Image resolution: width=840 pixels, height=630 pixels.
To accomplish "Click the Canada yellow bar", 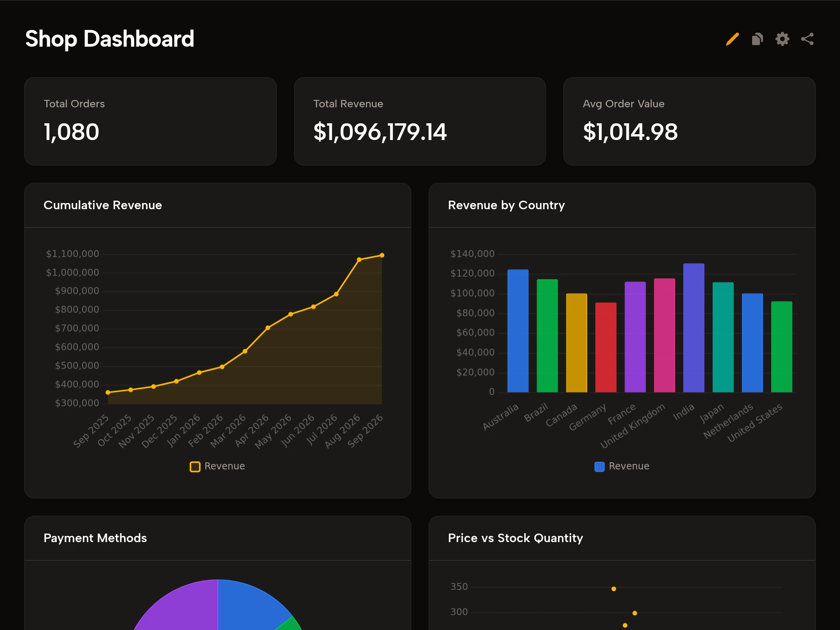I will (576, 343).
